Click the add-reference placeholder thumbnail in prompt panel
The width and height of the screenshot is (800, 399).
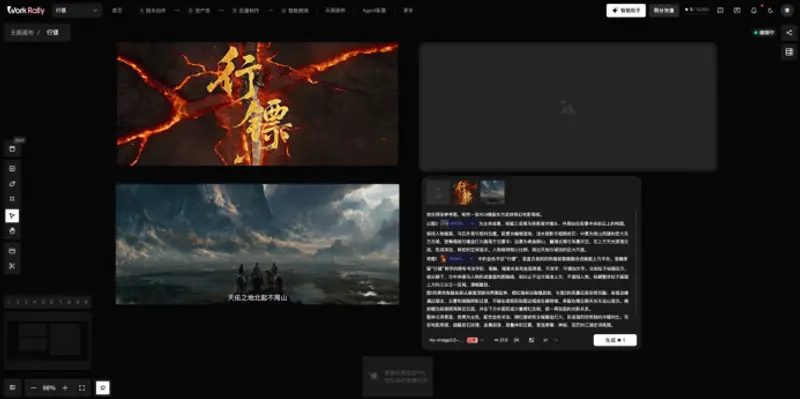pos(438,192)
